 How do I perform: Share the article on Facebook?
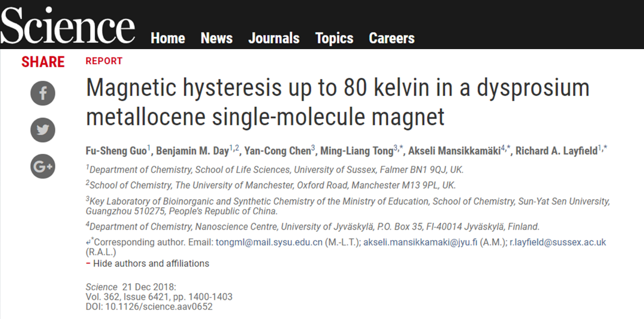(x=43, y=93)
